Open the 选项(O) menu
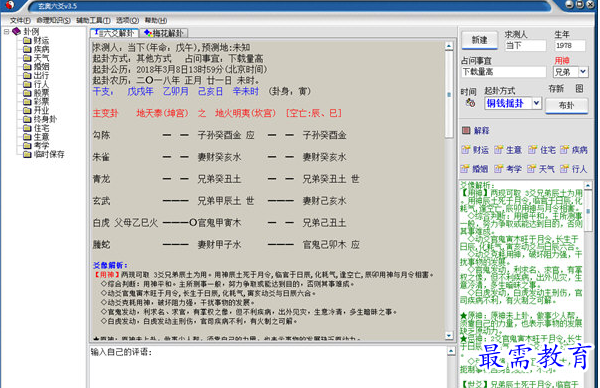 tap(127, 20)
